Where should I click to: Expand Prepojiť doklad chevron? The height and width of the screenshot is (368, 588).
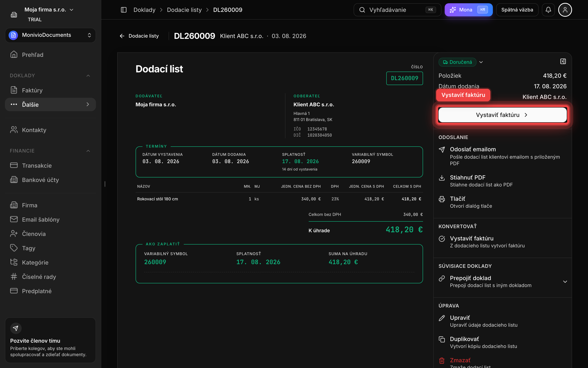click(565, 282)
